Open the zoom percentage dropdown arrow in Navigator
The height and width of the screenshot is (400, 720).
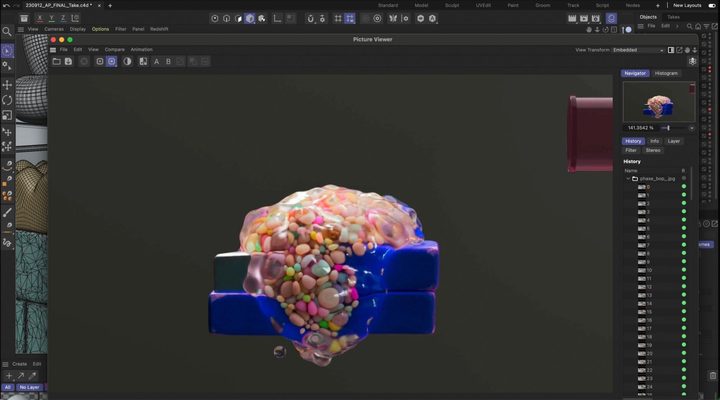click(693, 128)
